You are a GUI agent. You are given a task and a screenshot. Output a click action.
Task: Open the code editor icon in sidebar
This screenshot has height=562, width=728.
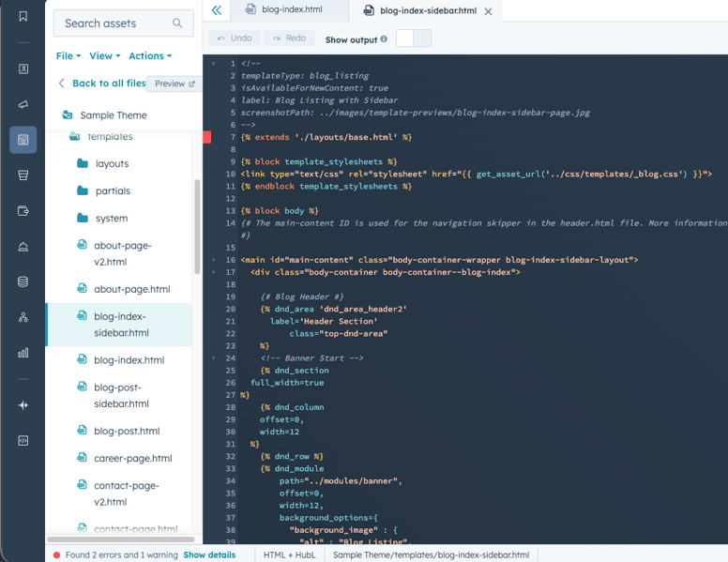click(x=23, y=441)
